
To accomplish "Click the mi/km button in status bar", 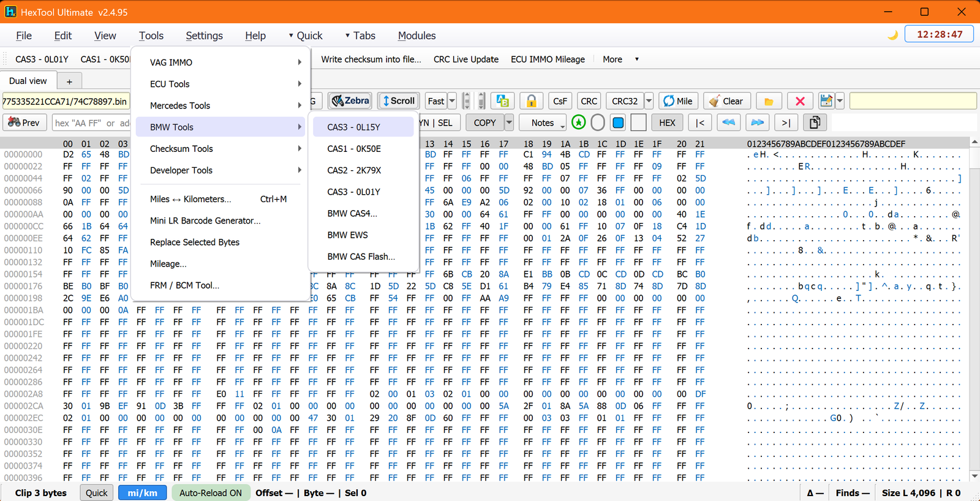I will click(143, 492).
